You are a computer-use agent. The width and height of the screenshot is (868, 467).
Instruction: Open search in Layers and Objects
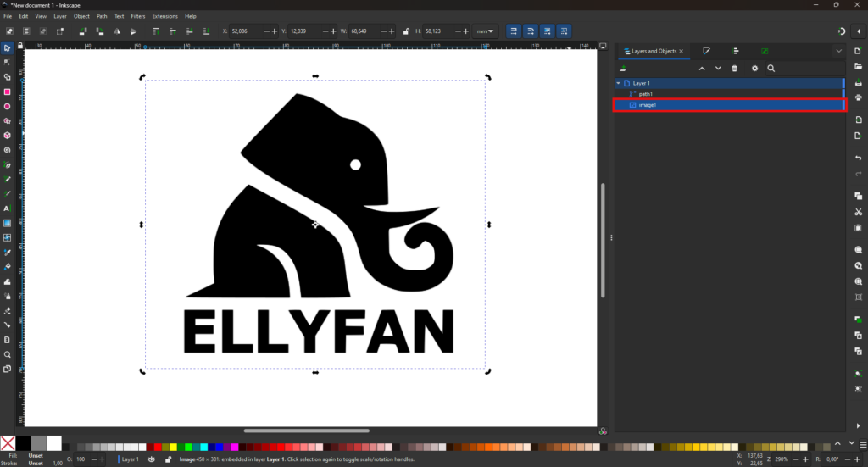coord(771,69)
